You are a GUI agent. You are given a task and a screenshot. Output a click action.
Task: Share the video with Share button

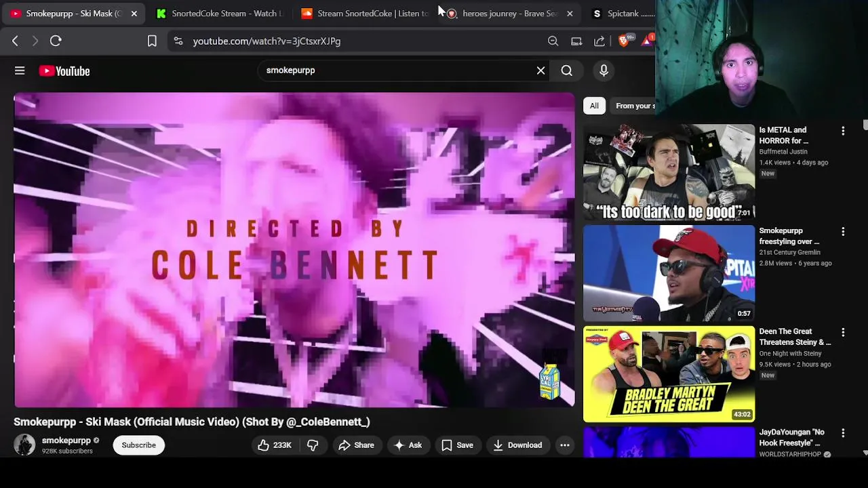[x=357, y=445]
